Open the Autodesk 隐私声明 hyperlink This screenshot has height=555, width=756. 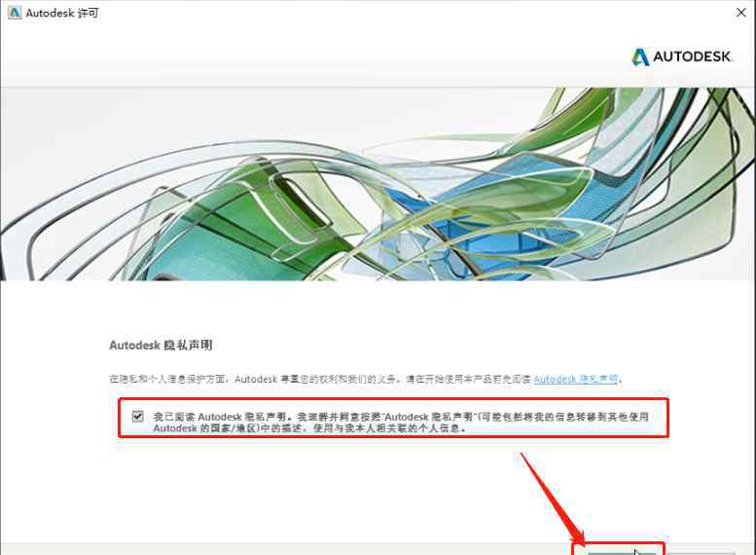point(576,379)
